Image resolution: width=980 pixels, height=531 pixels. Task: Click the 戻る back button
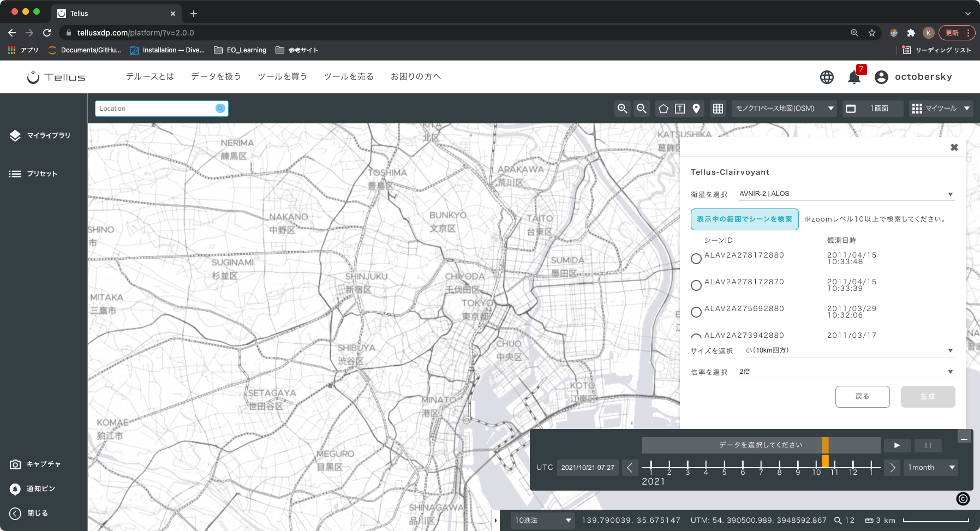(862, 397)
